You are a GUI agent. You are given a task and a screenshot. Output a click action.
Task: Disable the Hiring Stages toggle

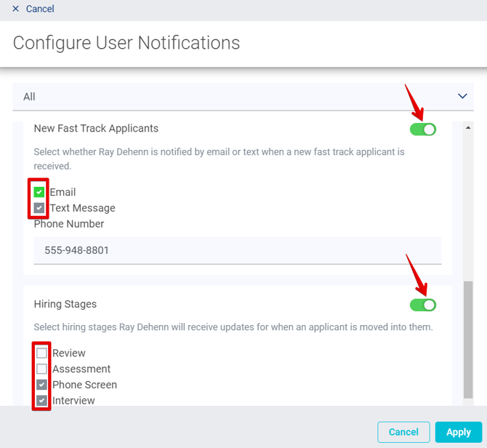point(423,305)
